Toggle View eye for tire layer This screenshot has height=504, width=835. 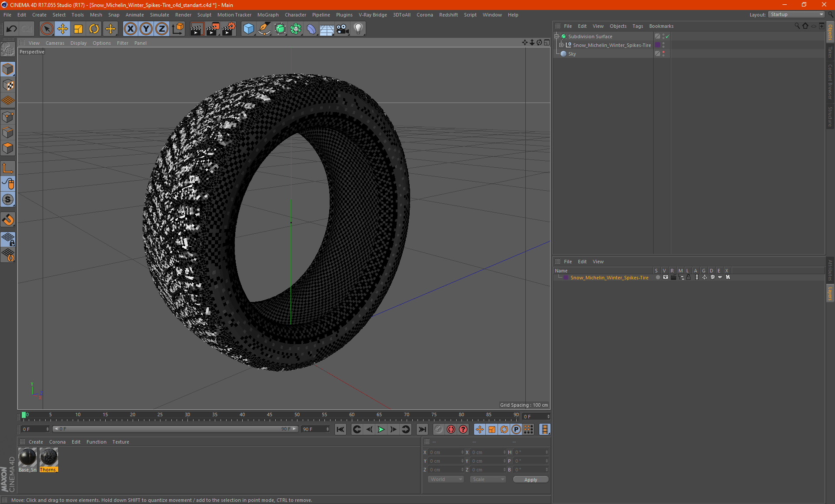665,277
